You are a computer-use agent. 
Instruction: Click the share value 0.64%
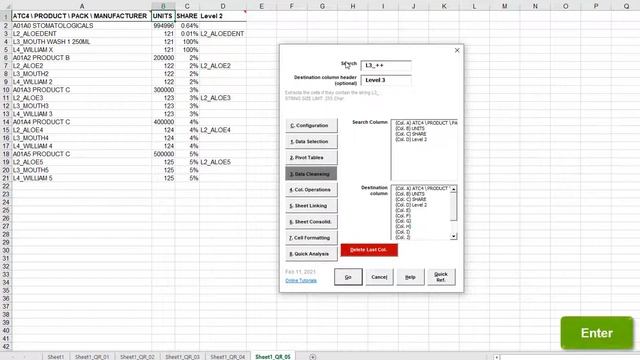tap(187, 26)
